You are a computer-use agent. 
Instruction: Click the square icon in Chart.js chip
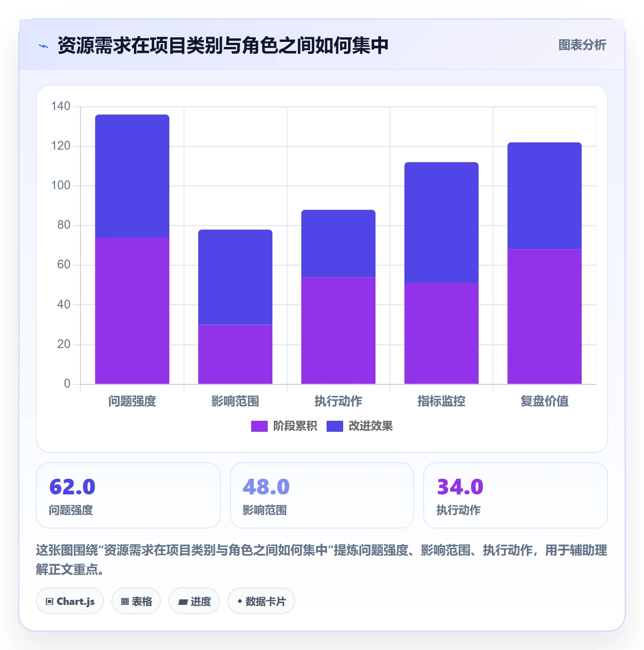[50, 602]
